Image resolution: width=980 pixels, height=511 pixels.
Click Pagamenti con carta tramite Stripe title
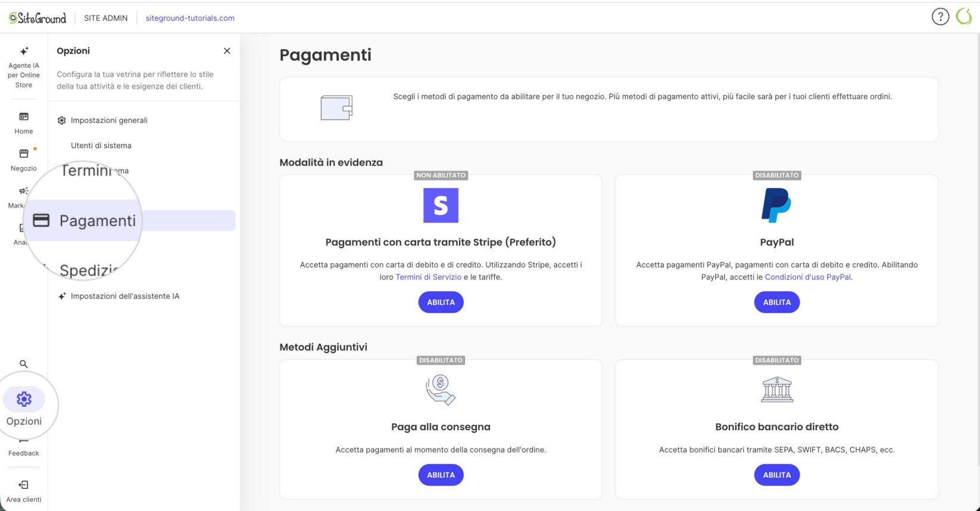pyautogui.click(x=441, y=242)
